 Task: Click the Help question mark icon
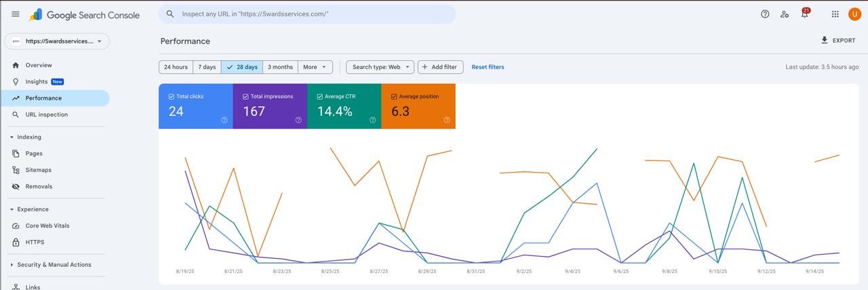[765, 14]
